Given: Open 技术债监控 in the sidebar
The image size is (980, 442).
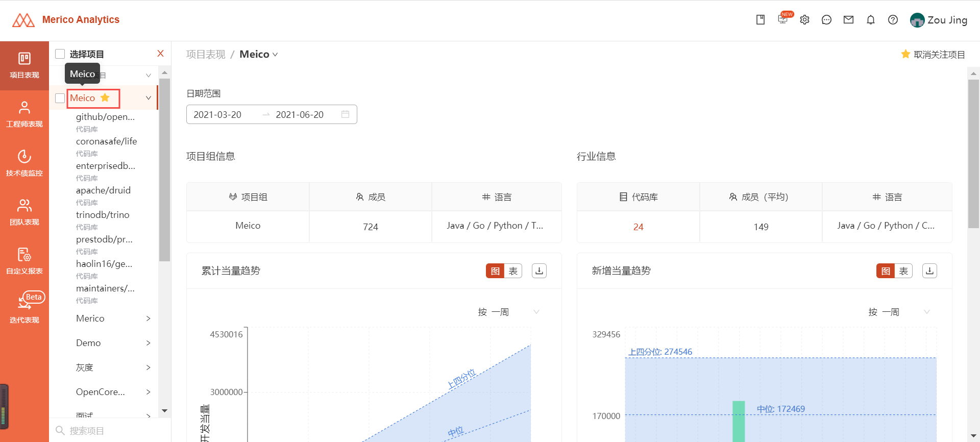Looking at the screenshot, I should (24, 163).
